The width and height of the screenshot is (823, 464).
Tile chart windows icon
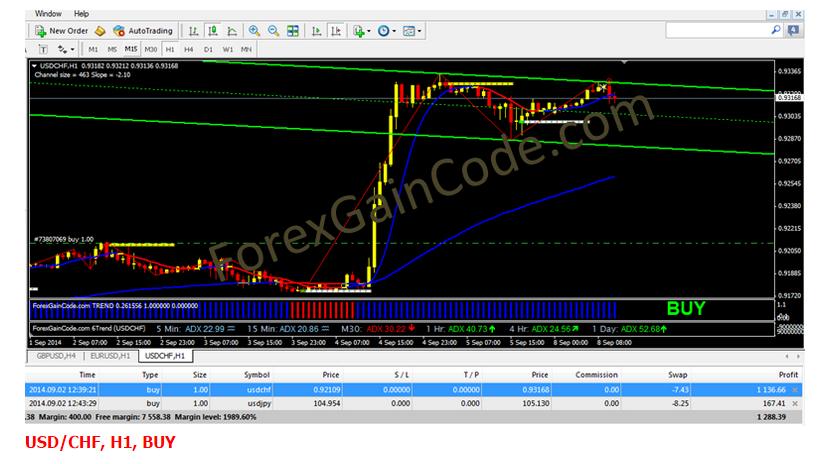292,31
